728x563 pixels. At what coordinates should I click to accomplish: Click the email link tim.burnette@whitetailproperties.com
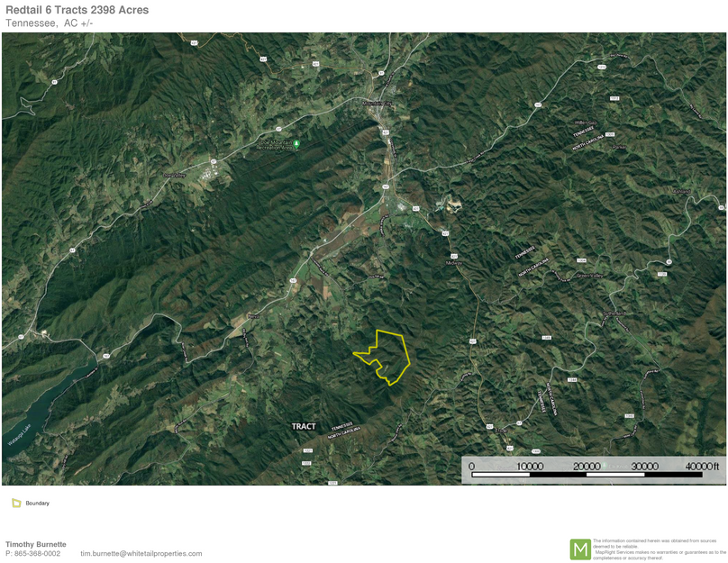tap(141, 553)
